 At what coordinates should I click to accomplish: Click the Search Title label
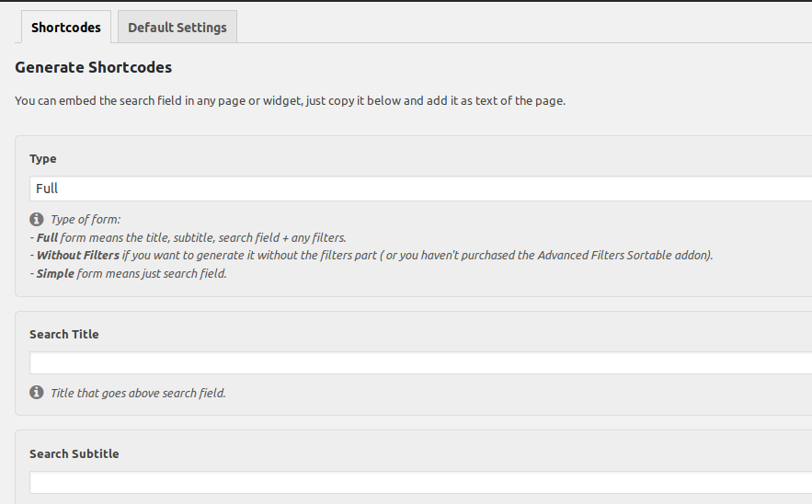point(63,334)
